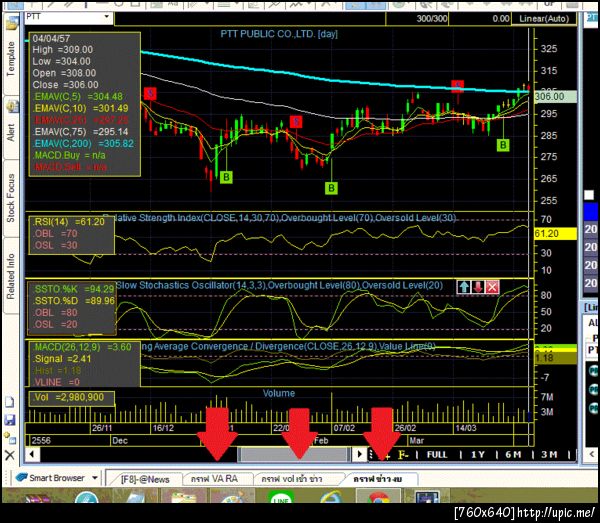Screen dimensions: 600x523
Task: Select the กราฟ ข่าว งบ tab
Action: pos(377,479)
